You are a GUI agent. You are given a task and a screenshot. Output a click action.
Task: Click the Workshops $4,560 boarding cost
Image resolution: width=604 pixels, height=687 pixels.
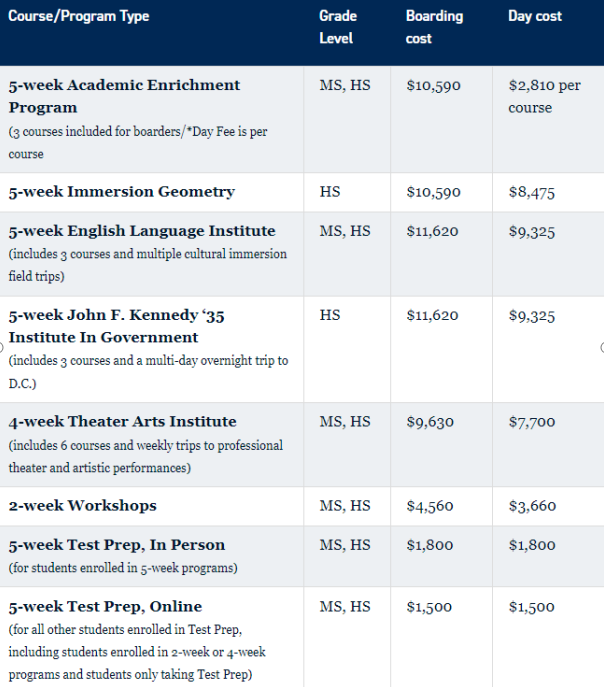point(430,506)
